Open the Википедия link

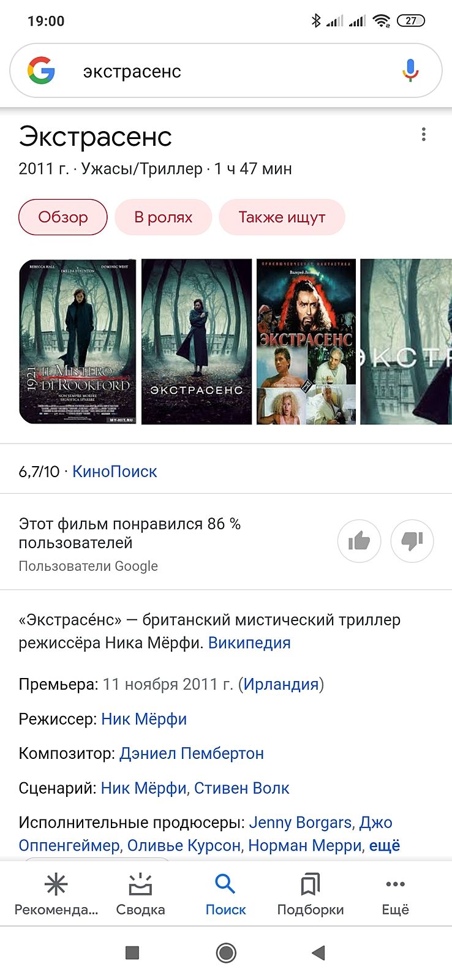click(249, 643)
